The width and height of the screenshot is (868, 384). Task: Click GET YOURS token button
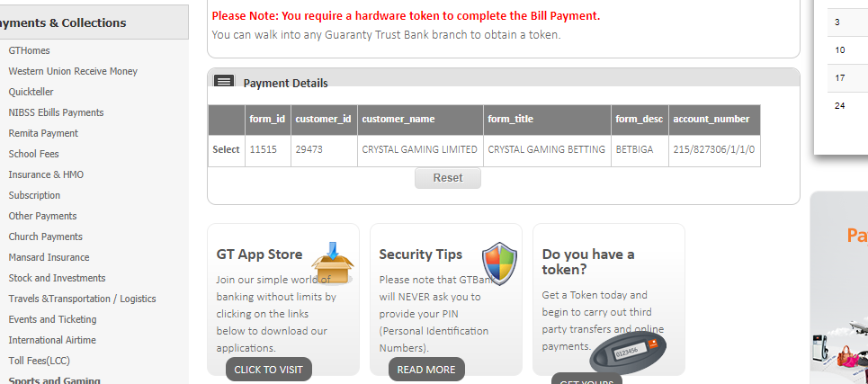(x=586, y=379)
